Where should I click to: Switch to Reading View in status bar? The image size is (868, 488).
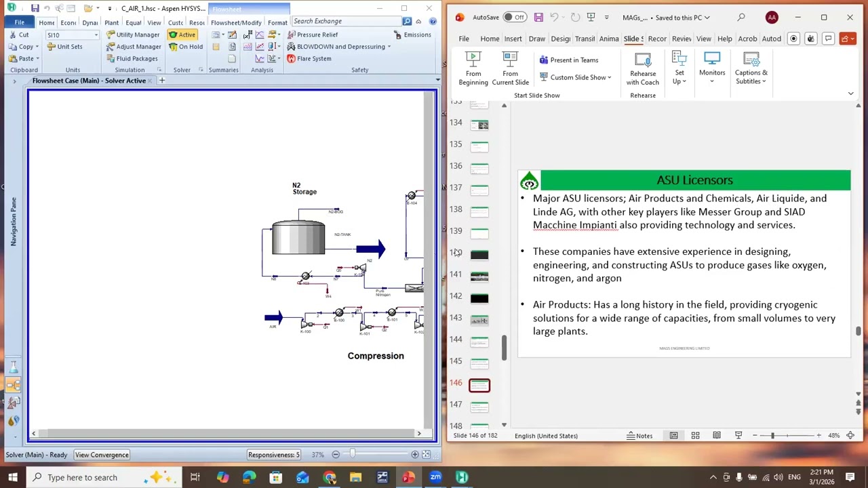pos(717,436)
